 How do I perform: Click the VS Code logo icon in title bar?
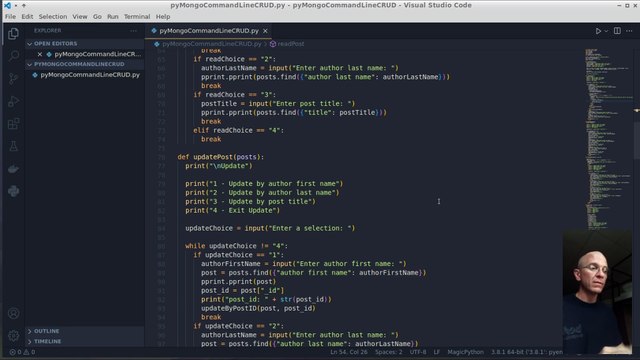coord(7,5)
